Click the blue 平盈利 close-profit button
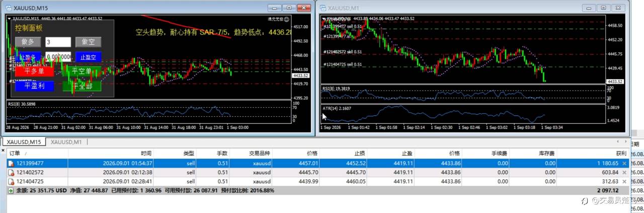Screen dimensions: 644x213 pyautogui.click(x=34, y=86)
